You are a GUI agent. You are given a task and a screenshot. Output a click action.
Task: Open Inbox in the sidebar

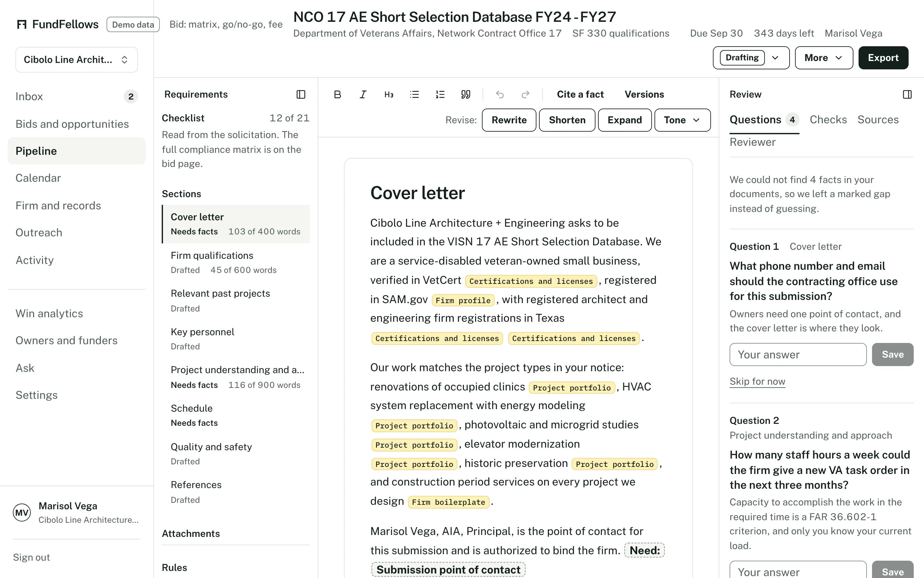tap(76, 96)
